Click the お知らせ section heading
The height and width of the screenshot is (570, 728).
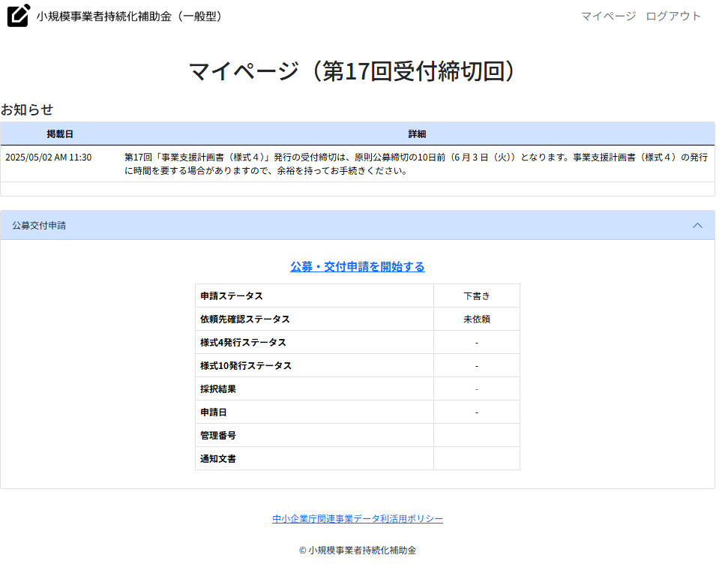(27, 109)
